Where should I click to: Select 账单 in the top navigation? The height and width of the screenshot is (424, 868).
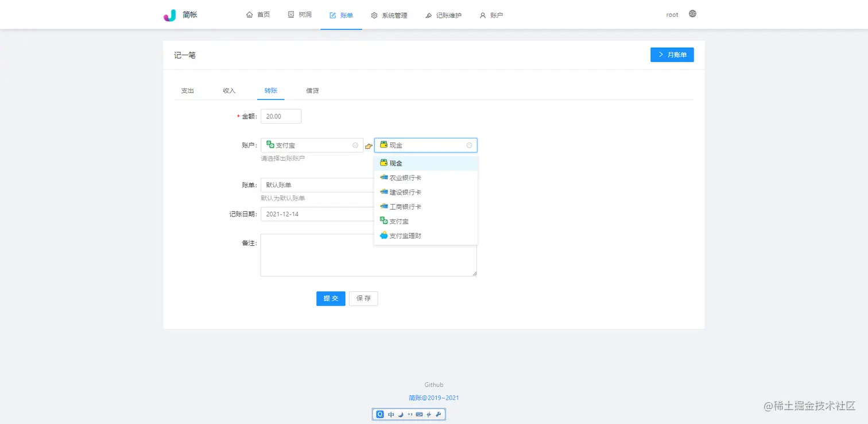point(341,15)
